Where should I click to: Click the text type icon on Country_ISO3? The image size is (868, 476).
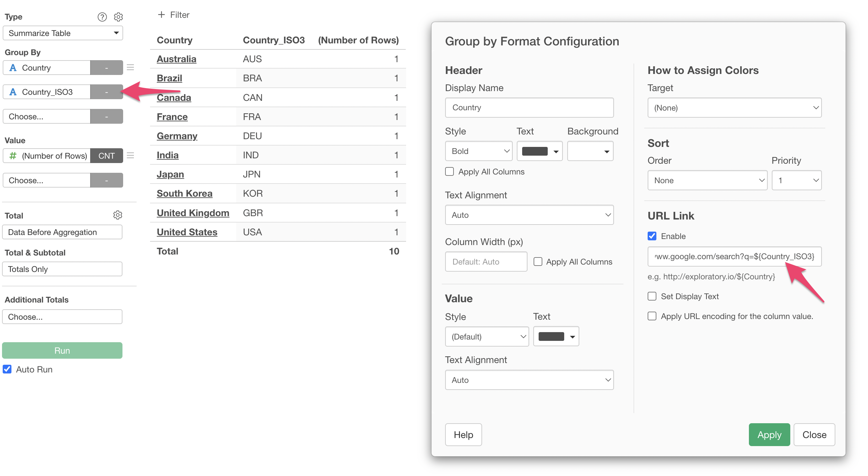pyautogui.click(x=13, y=92)
